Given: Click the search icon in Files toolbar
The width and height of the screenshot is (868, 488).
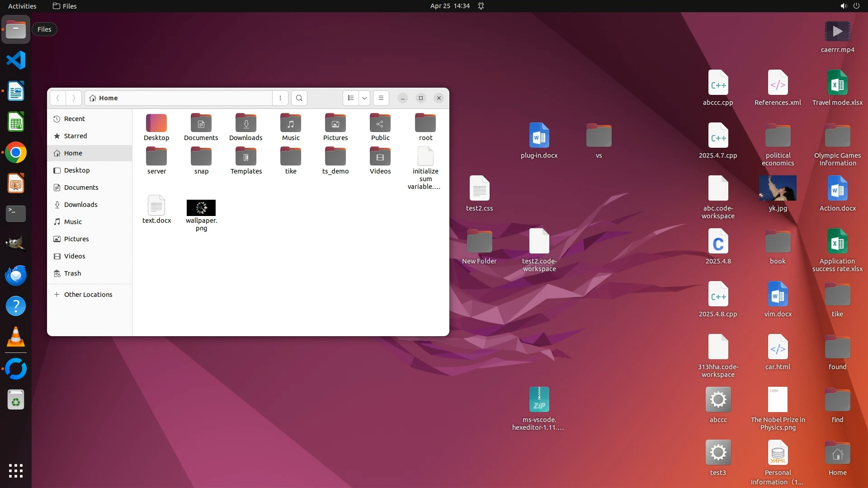Looking at the screenshot, I should click(299, 98).
